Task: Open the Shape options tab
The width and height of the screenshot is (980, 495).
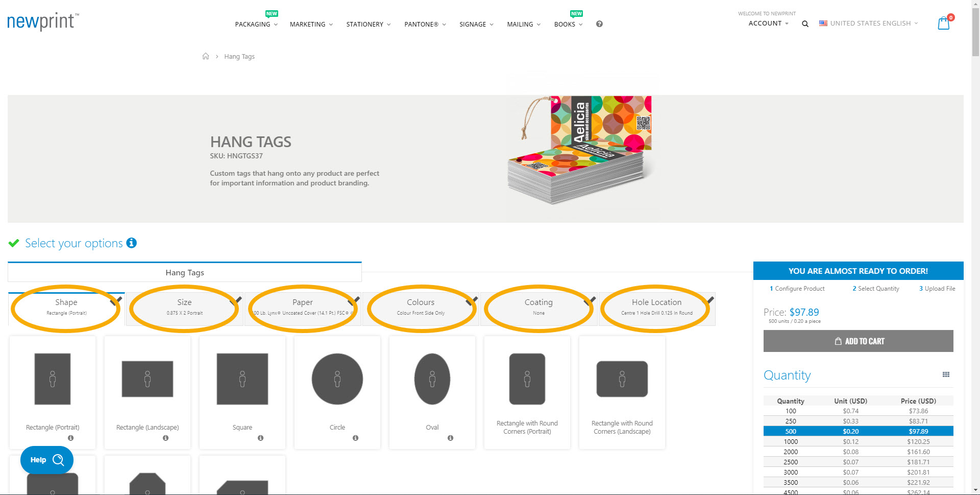Action: pyautogui.click(x=66, y=309)
